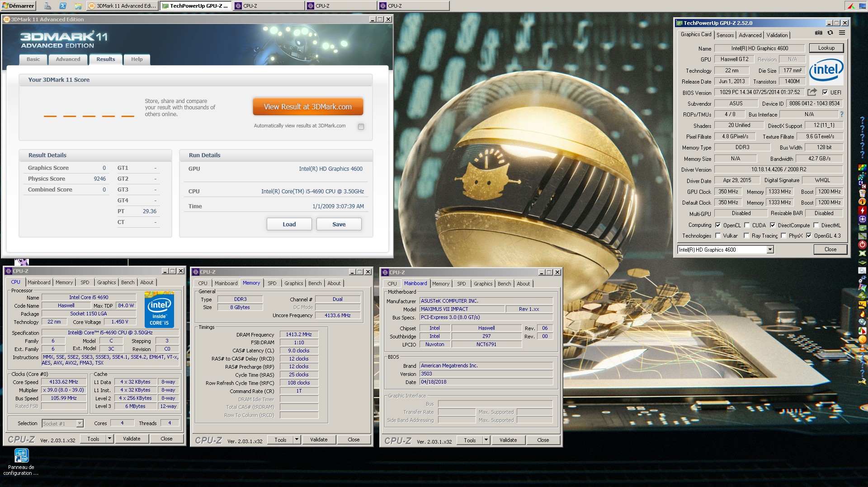Click Tools button in CPU-Z CPU window
Viewport: 868px width, 487px height.
tap(93, 439)
